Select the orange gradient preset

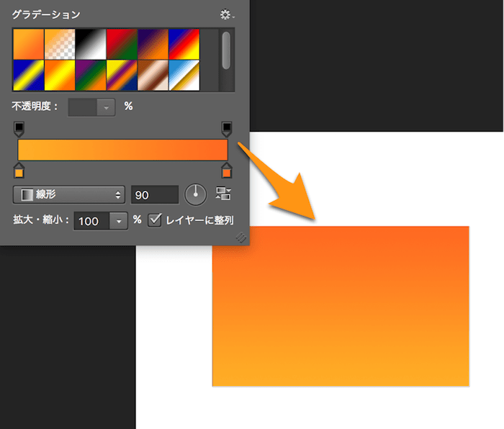[x=29, y=45]
